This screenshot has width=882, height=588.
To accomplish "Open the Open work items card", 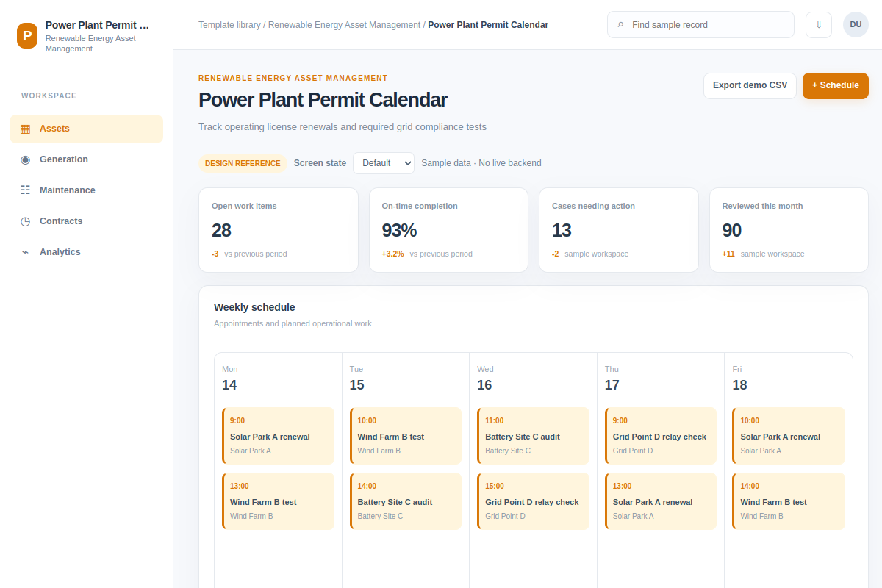I will coord(279,230).
